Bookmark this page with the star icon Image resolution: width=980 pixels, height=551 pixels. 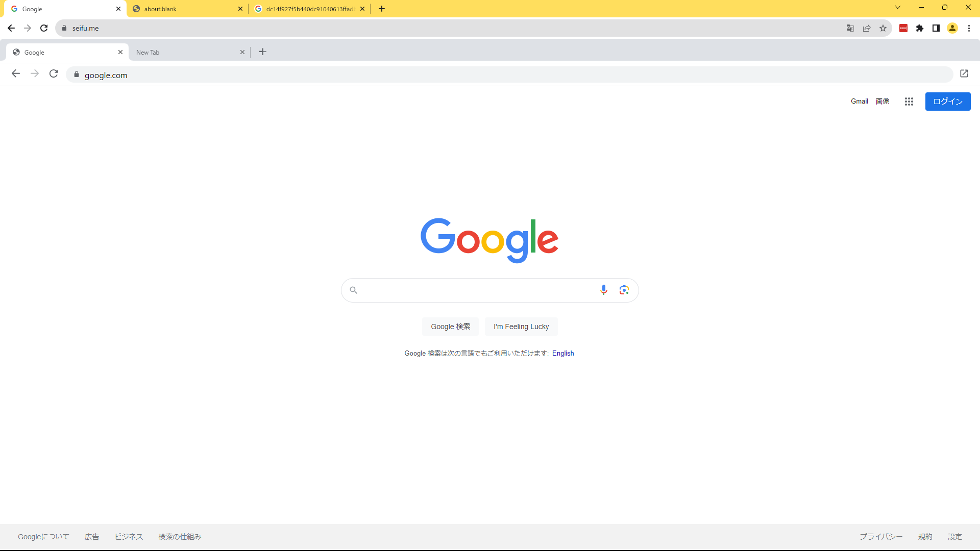point(883,28)
